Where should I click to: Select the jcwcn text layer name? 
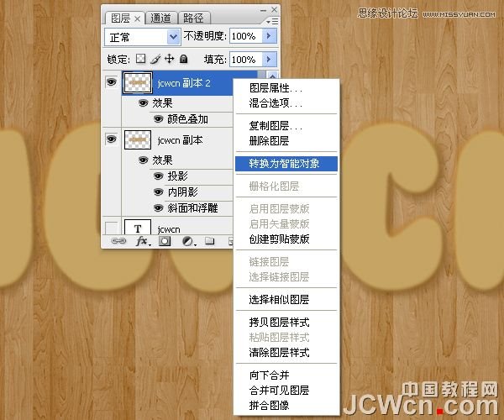coord(169,229)
